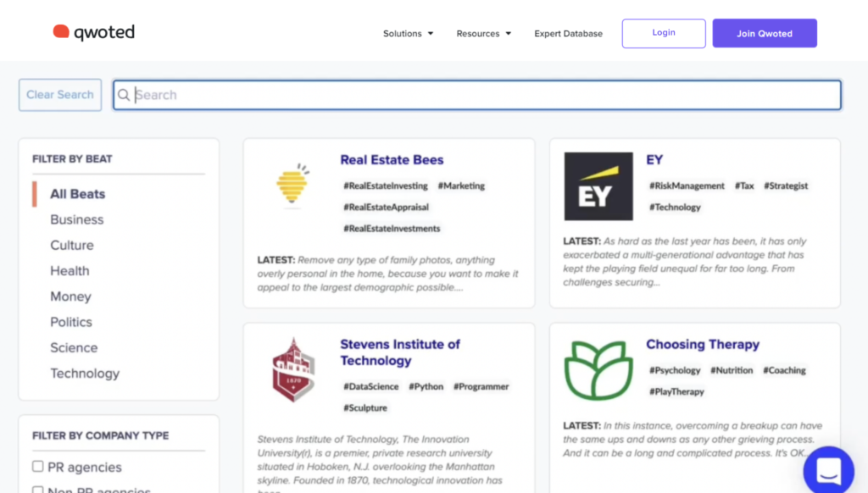Go to Expert Database

point(568,34)
